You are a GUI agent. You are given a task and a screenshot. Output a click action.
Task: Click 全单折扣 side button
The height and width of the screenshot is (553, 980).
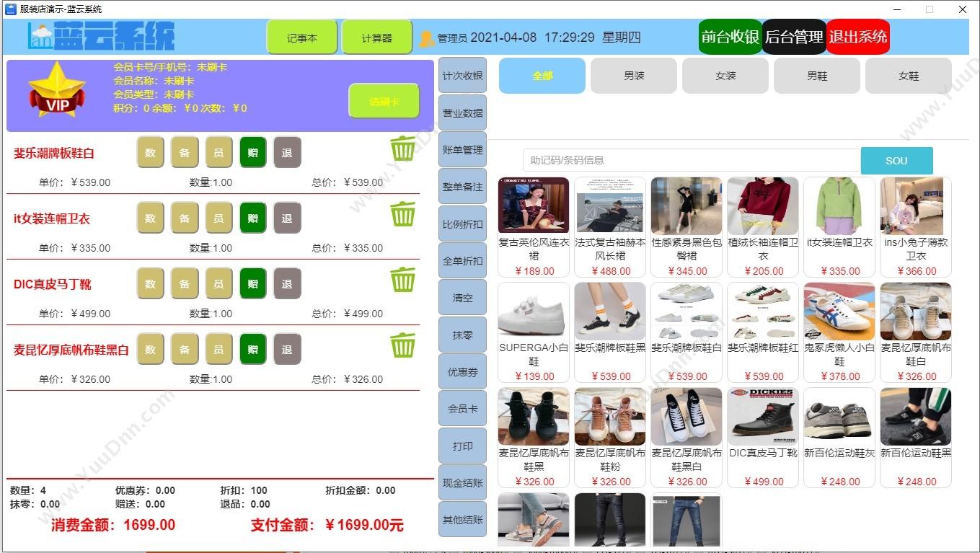462,261
